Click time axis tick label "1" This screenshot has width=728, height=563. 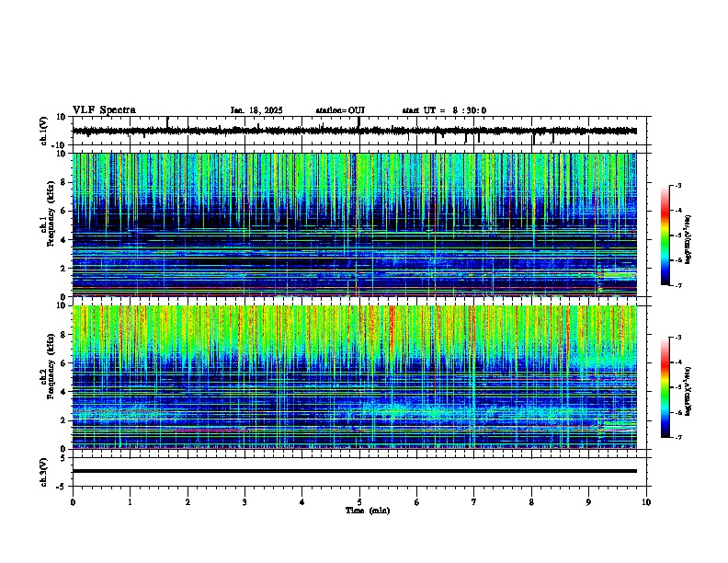click(130, 502)
